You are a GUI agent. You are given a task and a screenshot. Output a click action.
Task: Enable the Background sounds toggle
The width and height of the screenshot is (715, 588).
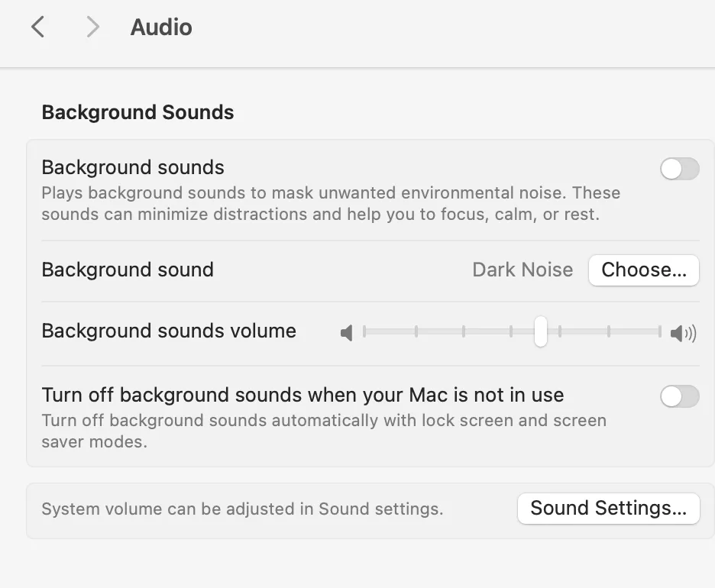[x=680, y=169]
